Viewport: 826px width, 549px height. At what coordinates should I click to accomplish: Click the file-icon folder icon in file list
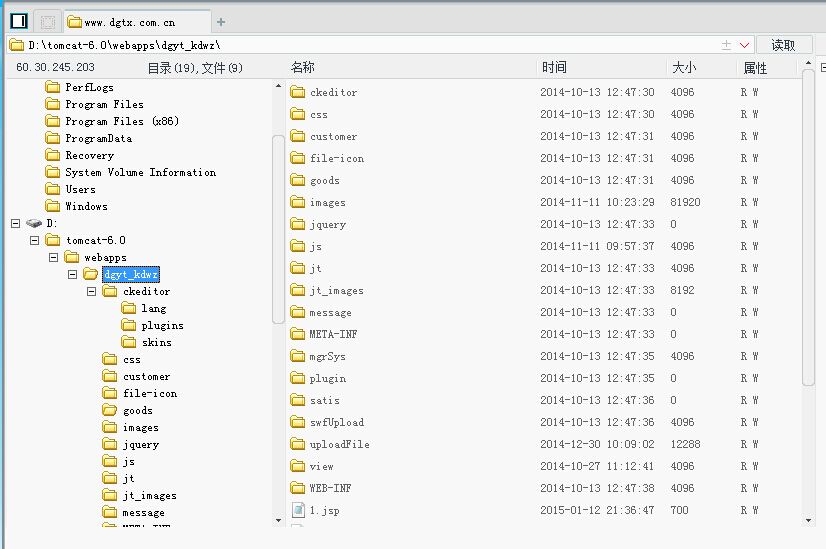pyautogui.click(x=298, y=158)
